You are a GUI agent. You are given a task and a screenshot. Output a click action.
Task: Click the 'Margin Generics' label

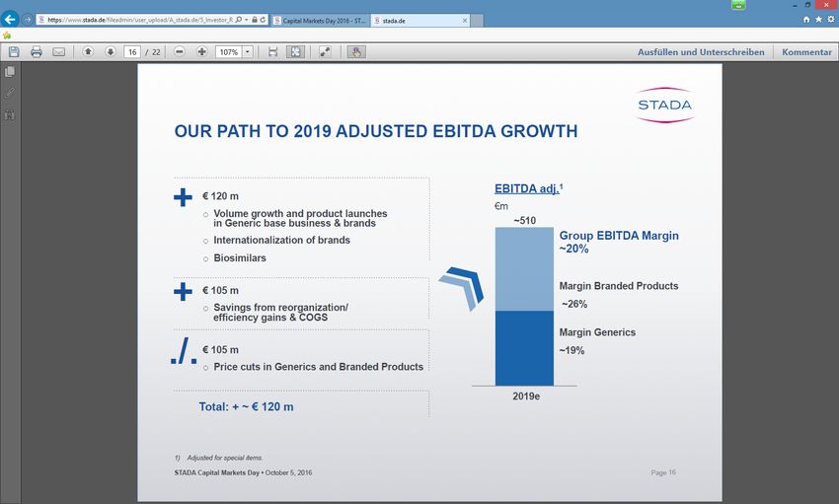pos(597,332)
